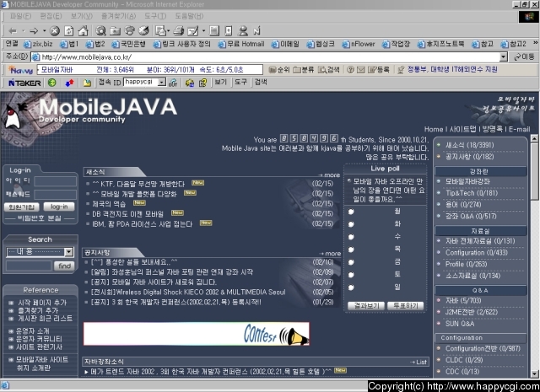Click the 등록 register icon

click(x=378, y=70)
